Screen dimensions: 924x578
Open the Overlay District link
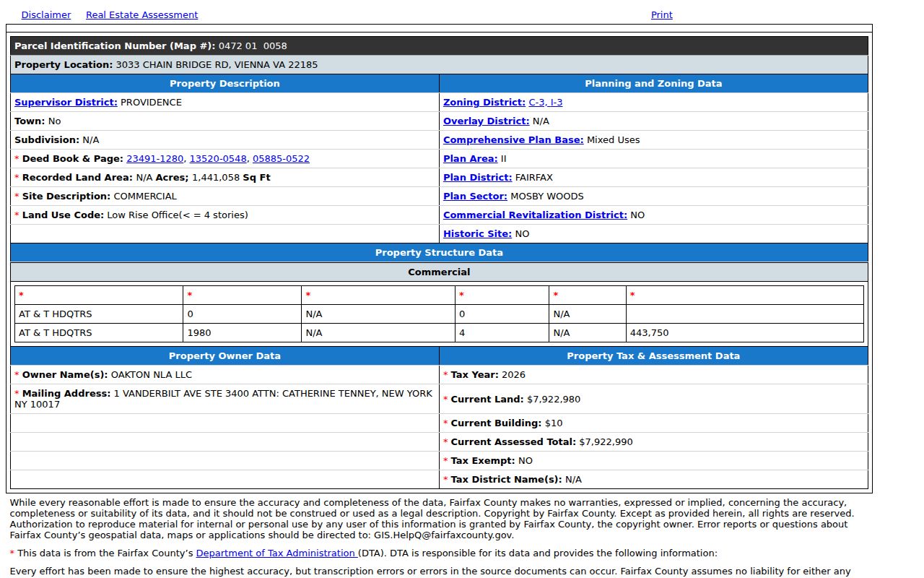click(486, 121)
